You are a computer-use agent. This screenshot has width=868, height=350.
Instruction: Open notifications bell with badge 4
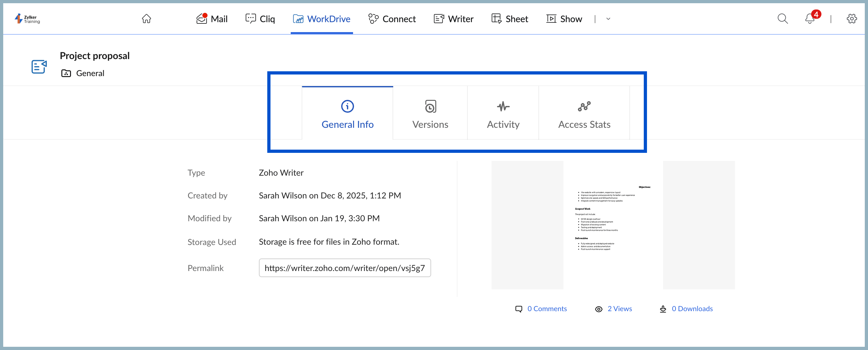coord(810,20)
